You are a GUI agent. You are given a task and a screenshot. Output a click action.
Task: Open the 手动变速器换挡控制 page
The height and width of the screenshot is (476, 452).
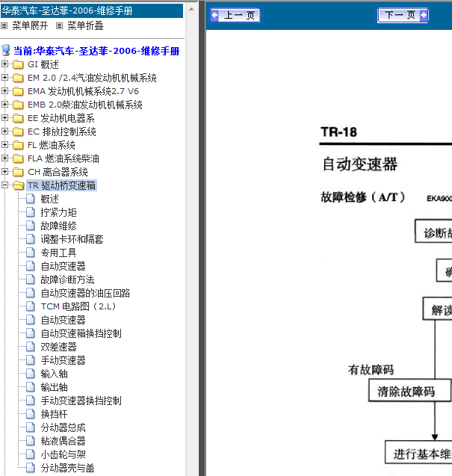(x=81, y=401)
